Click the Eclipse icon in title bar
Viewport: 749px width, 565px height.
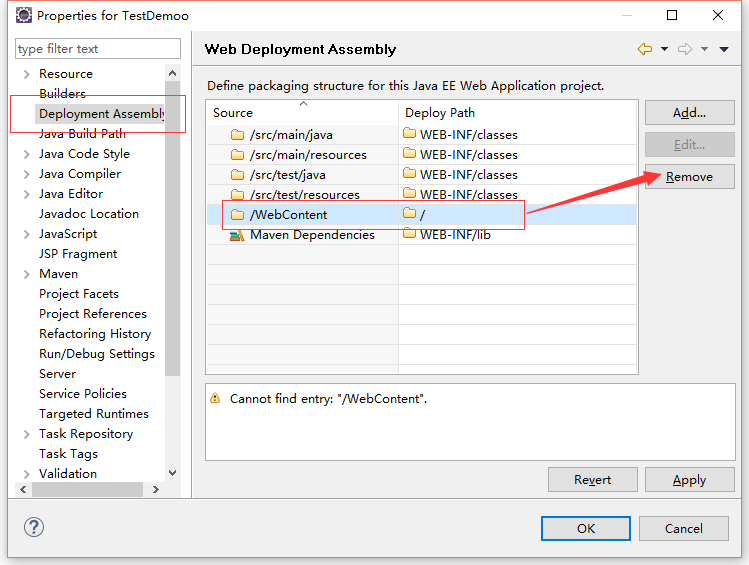[x=24, y=15]
